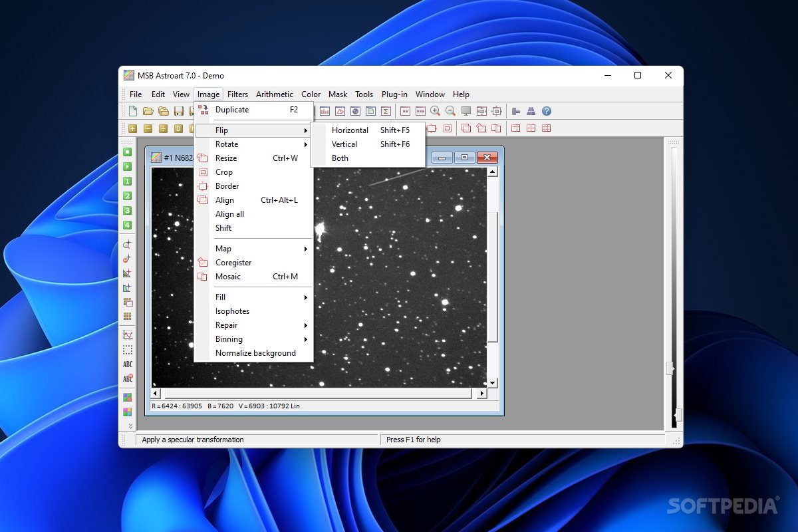The height and width of the screenshot is (532, 798).
Task: Click the profile graph sidebar icon
Action: pos(127,334)
